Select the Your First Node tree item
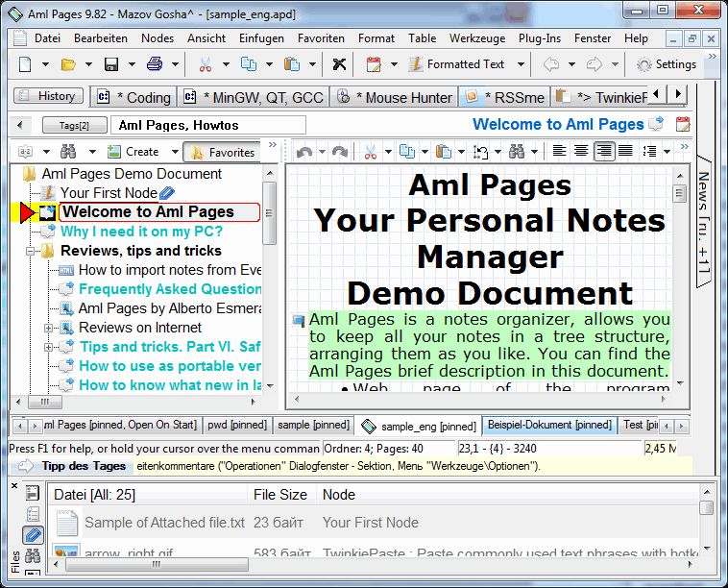This screenshot has height=588, width=728. coord(109,193)
